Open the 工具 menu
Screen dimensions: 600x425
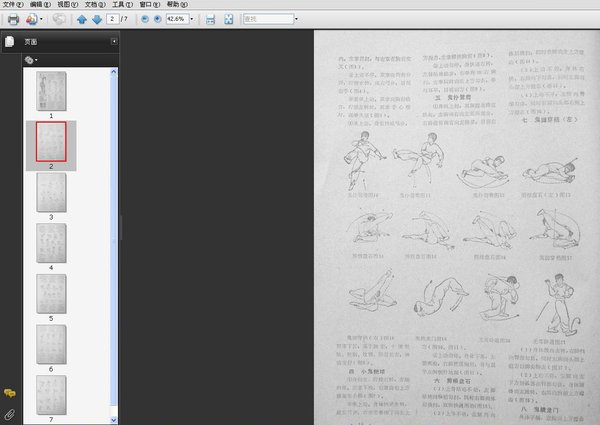(122, 4)
